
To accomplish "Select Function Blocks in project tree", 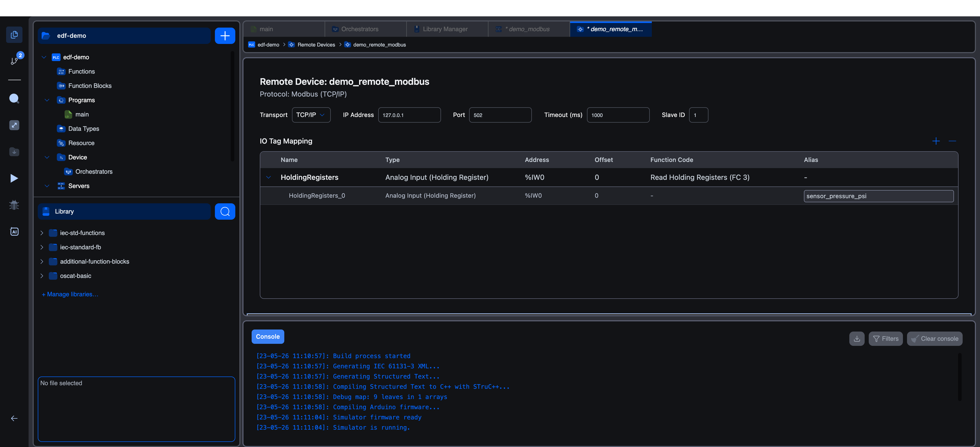I will click(90, 86).
